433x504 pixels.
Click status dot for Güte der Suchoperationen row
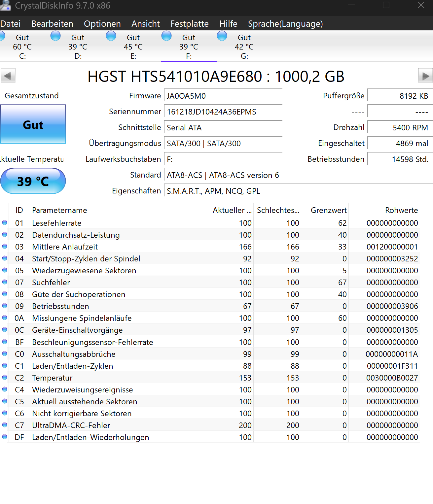coord(5,294)
